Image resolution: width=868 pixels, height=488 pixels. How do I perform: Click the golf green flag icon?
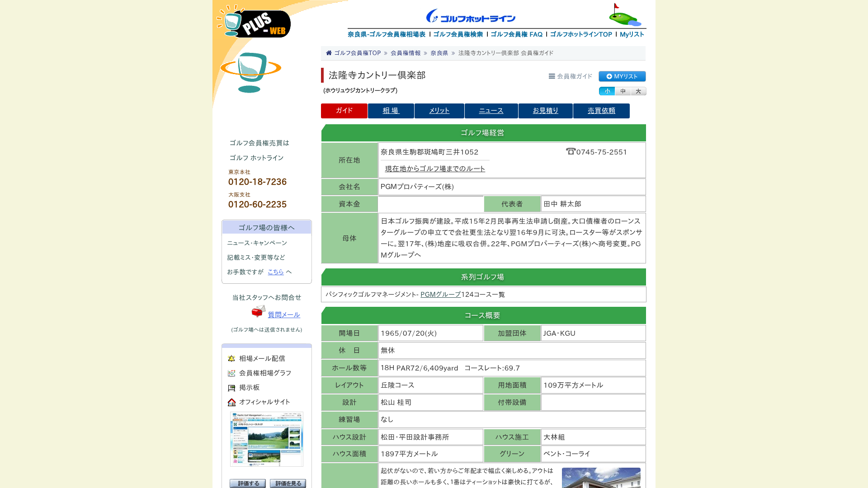coord(625,15)
